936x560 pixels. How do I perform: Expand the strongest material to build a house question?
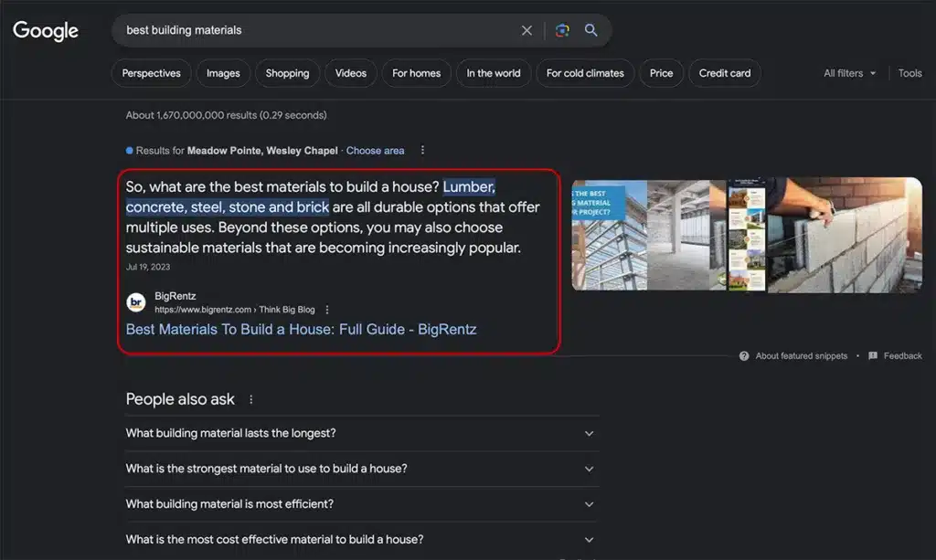click(361, 469)
